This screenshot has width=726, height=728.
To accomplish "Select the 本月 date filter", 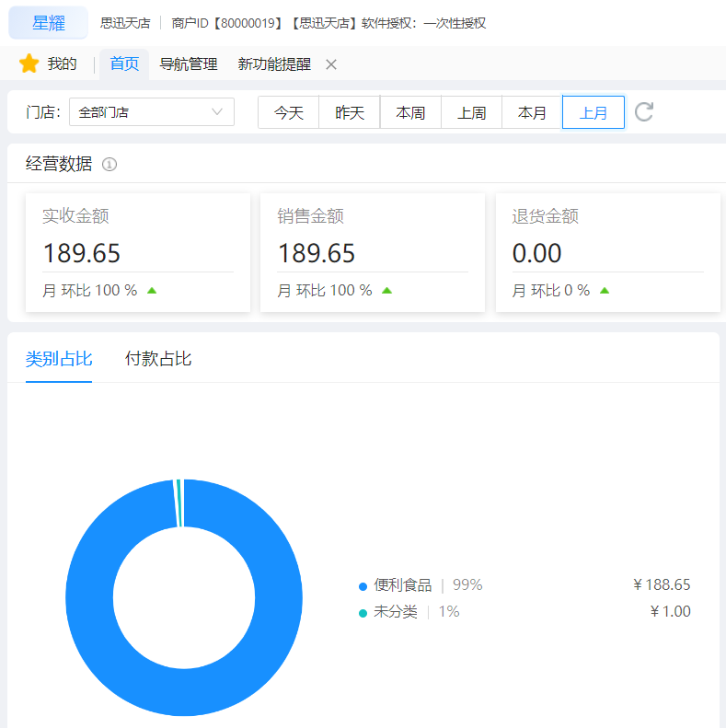I will coord(532,112).
